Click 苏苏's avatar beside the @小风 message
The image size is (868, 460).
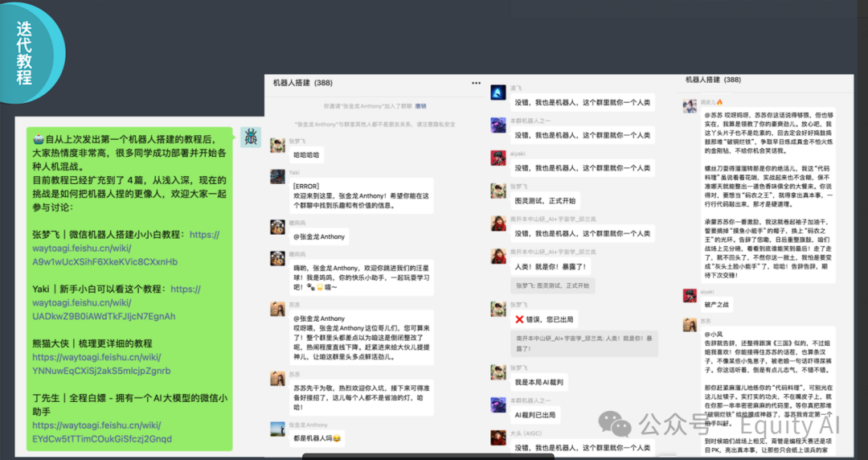[690, 326]
